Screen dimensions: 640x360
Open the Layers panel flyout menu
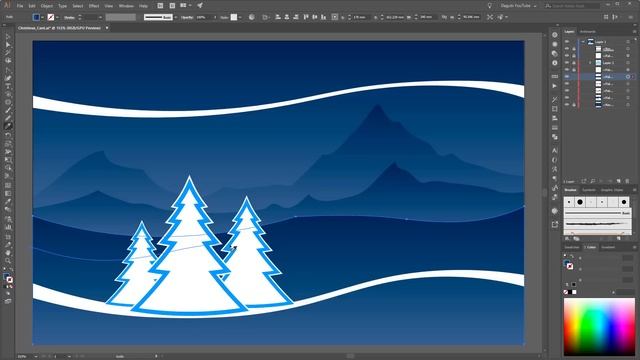pyautogui.click(x=635, y=31)
